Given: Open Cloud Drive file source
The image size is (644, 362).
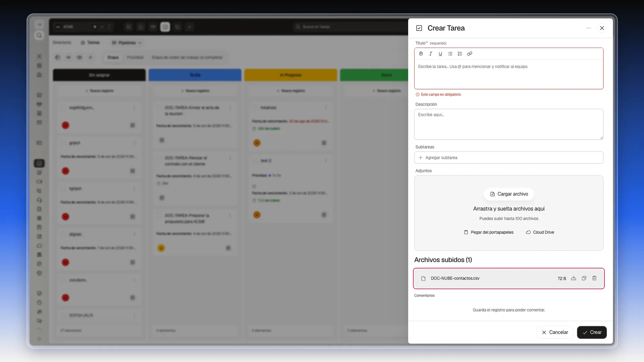Looking at the screenshot, I should [x=540, y=232].
